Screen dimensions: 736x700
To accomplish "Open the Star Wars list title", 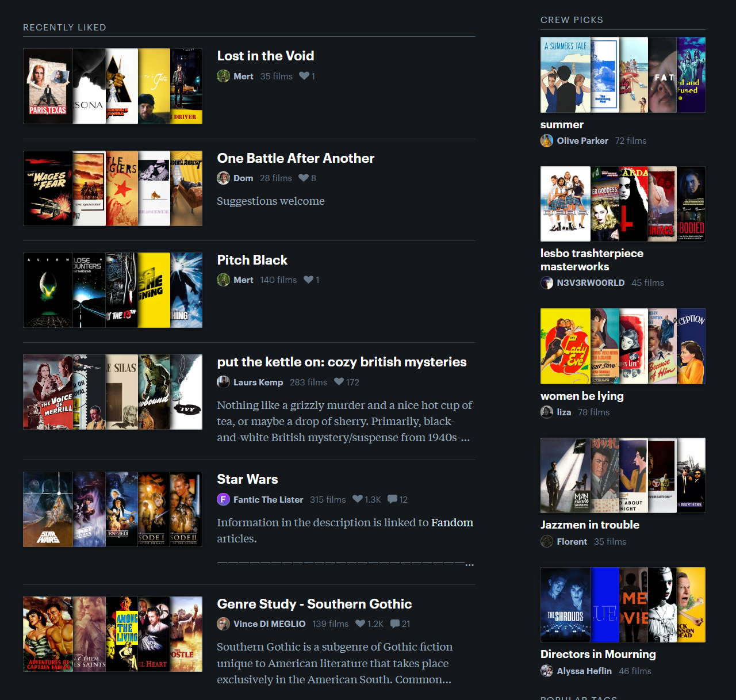I will (x=247, y=479).
